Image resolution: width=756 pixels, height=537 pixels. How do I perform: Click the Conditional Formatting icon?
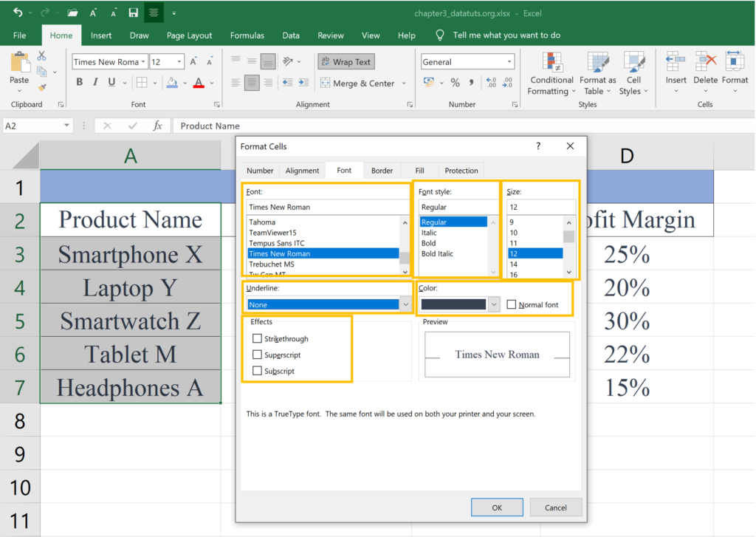(x=551, y=63)
